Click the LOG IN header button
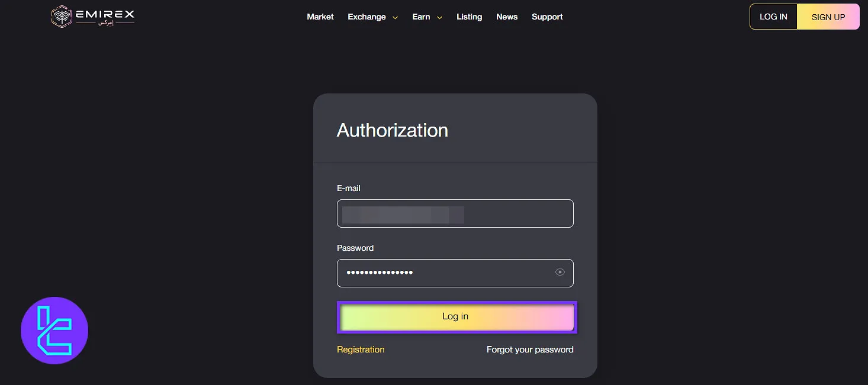Screen dimensions: 868x385 click(x=773, y=16)
